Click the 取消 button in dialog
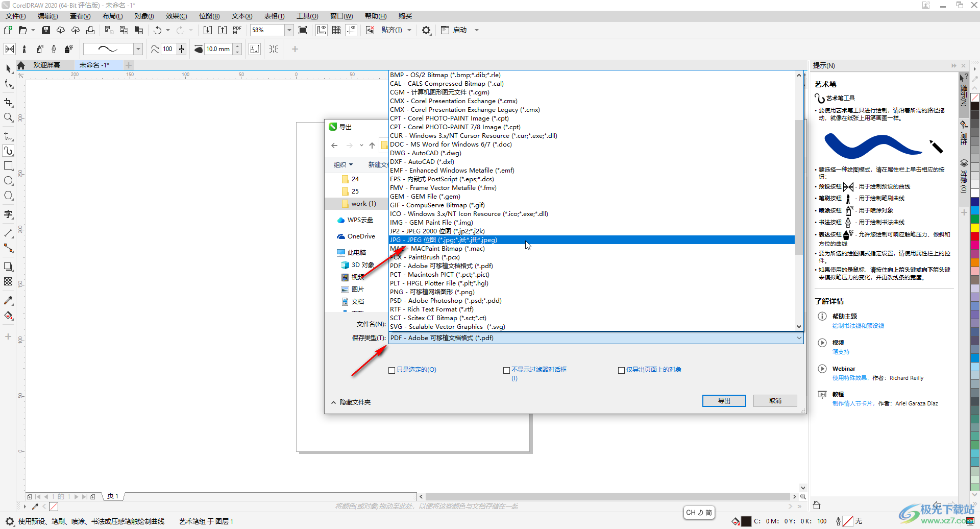Viewport: 980px width, 529px height. pos(775,401)
